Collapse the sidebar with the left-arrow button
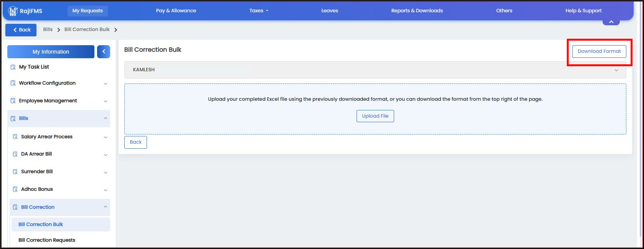The width and height of the screenshot is (644, 249). point(104,52)
